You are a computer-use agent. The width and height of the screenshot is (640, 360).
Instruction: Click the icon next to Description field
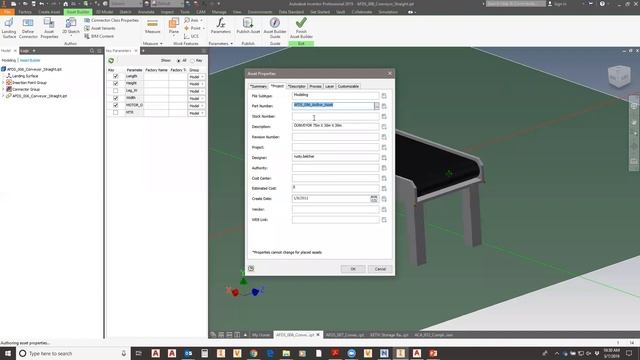pos(384,127)
